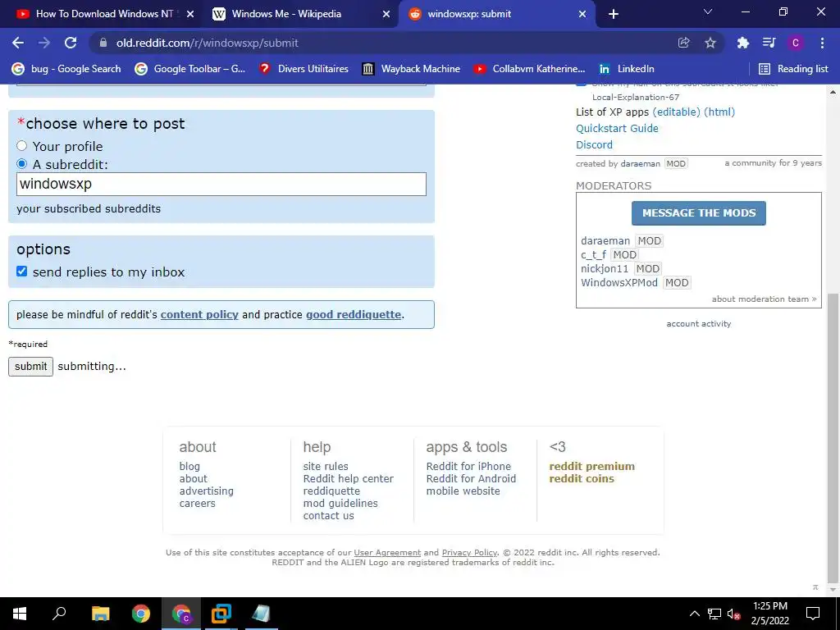The image size is (840, 630).
Task: Open Windows taskbar search
Action: 59,614
